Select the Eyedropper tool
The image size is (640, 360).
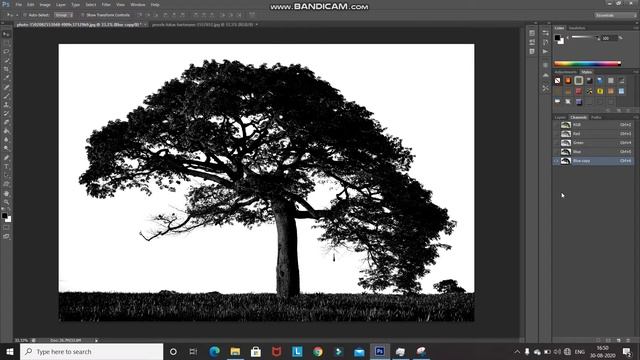pos(6,78)
